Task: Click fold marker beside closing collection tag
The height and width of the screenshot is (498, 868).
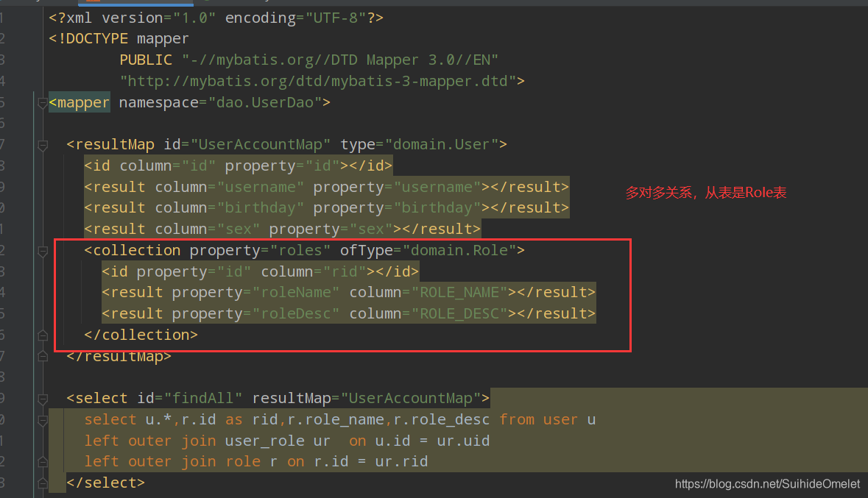Action: [43, 335]
